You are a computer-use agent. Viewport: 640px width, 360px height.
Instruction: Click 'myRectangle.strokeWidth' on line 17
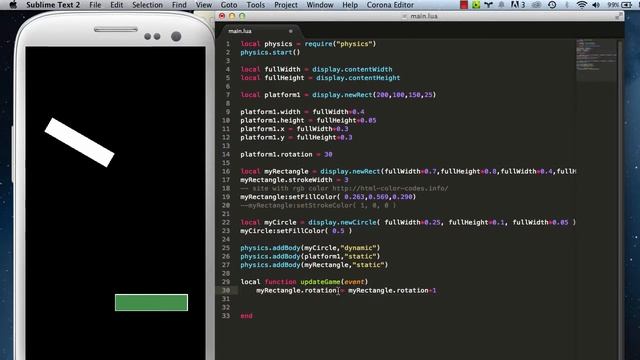point(286,180)
